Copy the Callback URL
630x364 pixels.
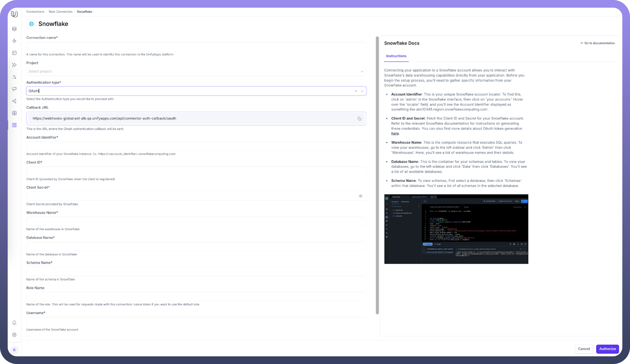tap(359, 119)
